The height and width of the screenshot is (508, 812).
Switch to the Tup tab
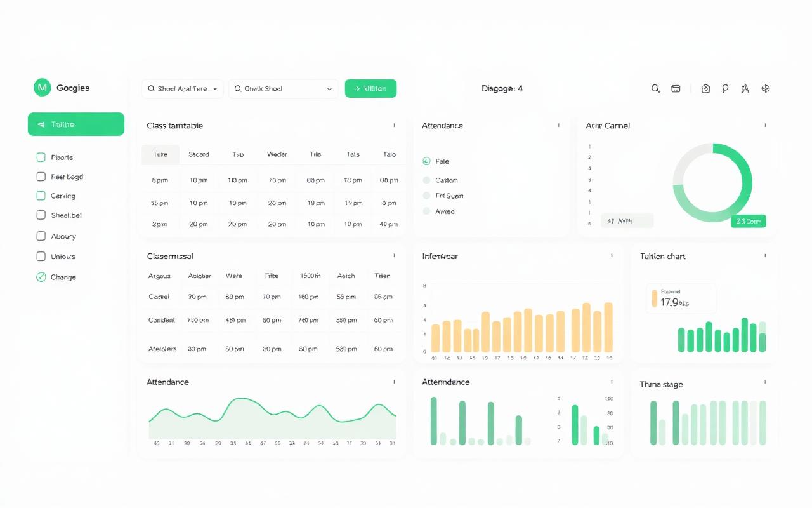[x=238, y=154]
